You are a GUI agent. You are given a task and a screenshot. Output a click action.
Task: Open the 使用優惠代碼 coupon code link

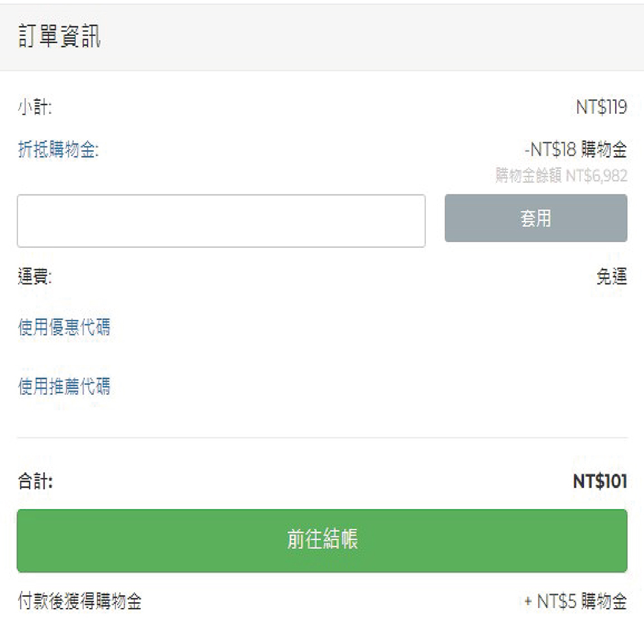pos(64,327)
